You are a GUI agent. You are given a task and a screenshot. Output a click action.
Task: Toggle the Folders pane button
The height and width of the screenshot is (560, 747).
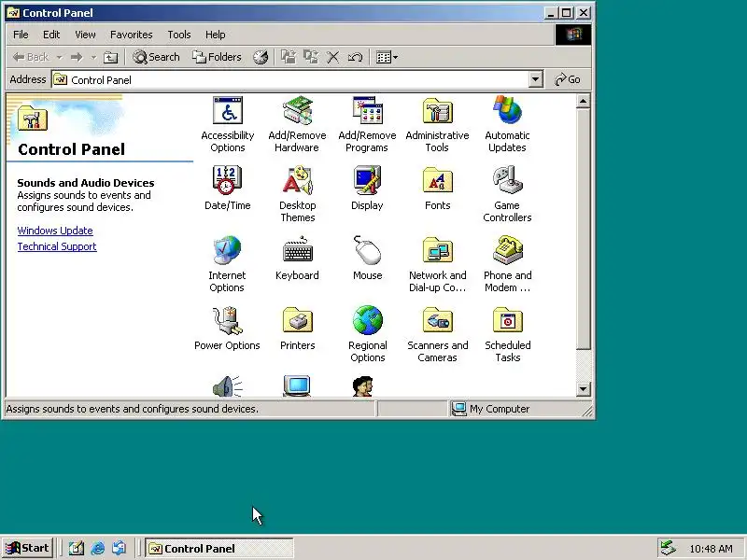[x=217, y=57]
